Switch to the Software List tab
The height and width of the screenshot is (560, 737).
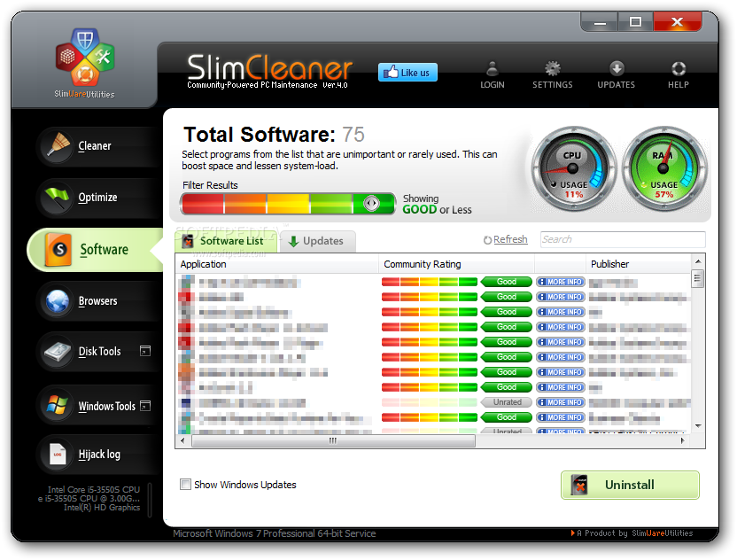pyautogui.click(x=226, y=241)
